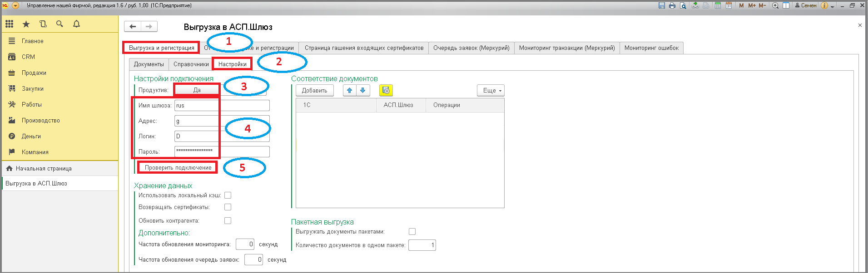This screenshot has width=868, height=273.
Task: Select Выгрузка в АСП.Шлюз open page
Action: point(60,183)
